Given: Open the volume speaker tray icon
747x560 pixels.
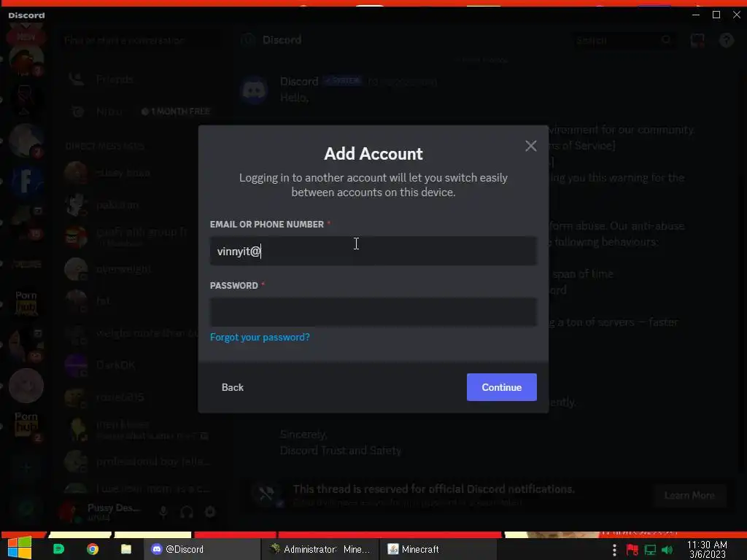Looking at the screenshot, I should [x=667, y=550].
